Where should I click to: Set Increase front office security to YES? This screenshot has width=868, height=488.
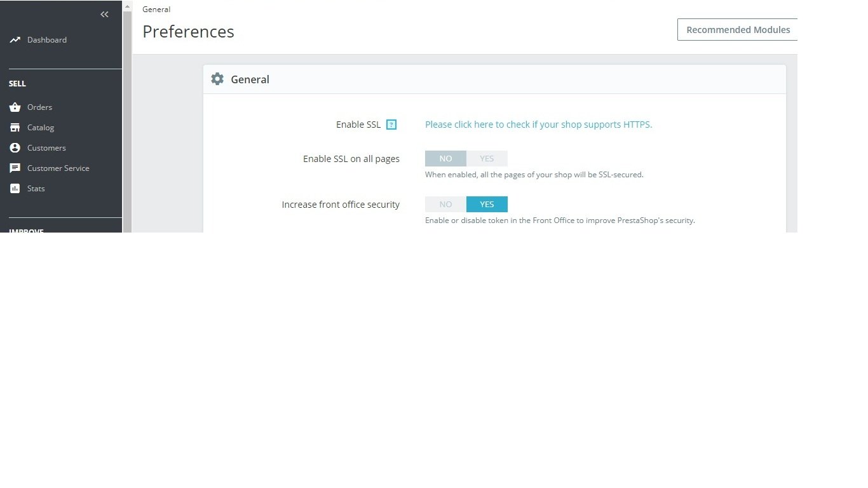(x=487, y=205)
